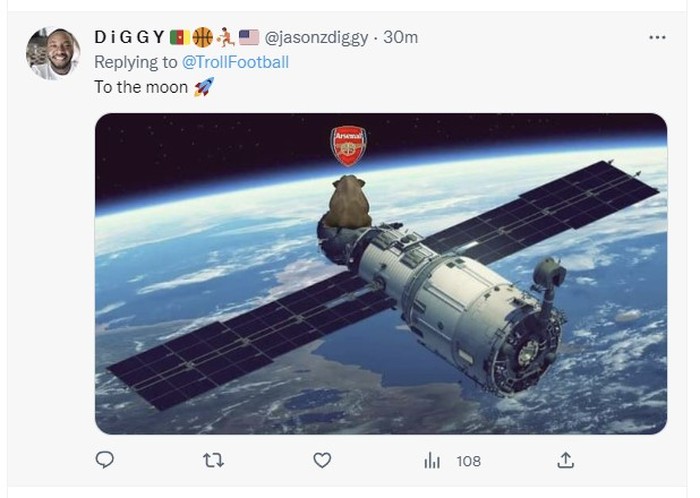Open DiGGY's profile picture avatar
700x498 pixels.
pos(53,54)
